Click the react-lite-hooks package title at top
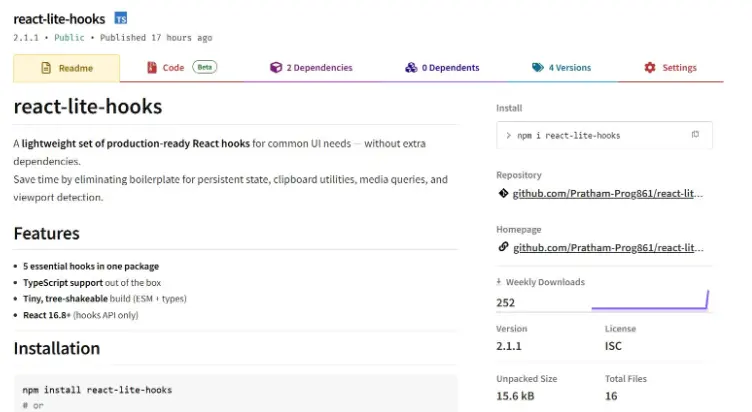The image size is (752, 412). tap(59, 19)
